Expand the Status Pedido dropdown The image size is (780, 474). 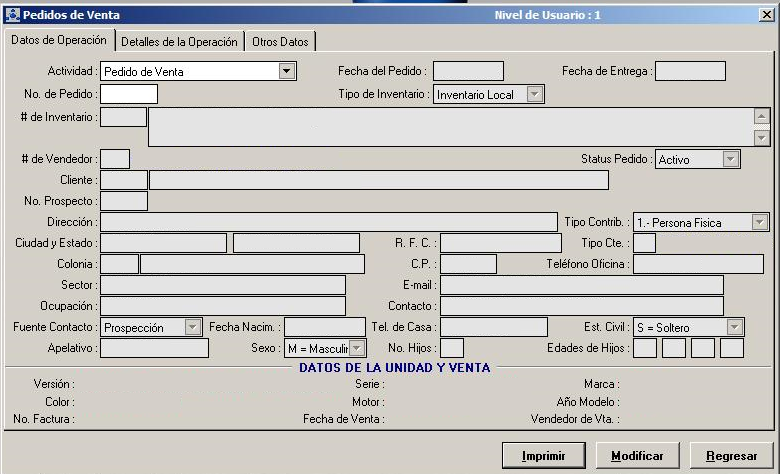731,159
